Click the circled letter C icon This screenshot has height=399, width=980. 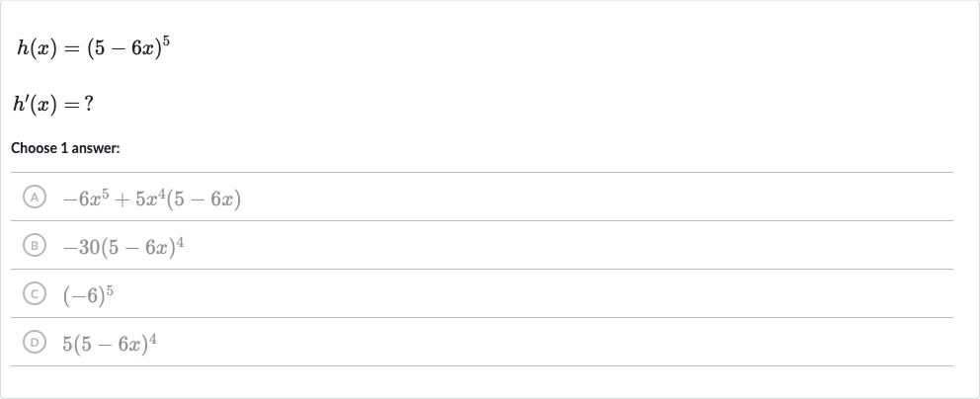pos(35,293)
